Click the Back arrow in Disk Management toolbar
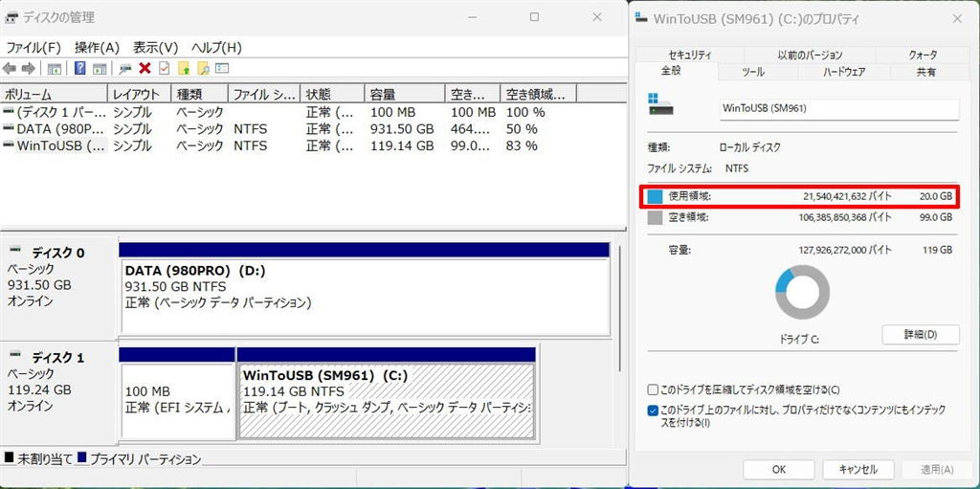The height and width of the screenshot is (489, 980). coord(10,68)
